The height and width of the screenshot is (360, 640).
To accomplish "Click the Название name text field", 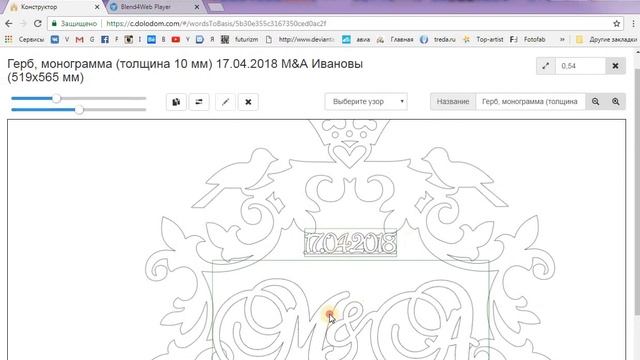I will (531, 102).
